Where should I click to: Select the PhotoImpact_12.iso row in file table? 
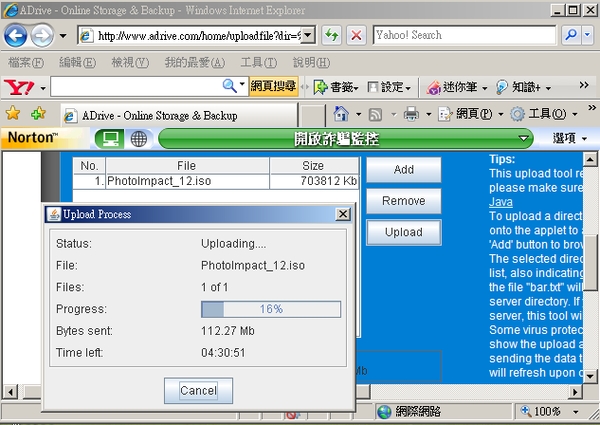pos(216,181)
